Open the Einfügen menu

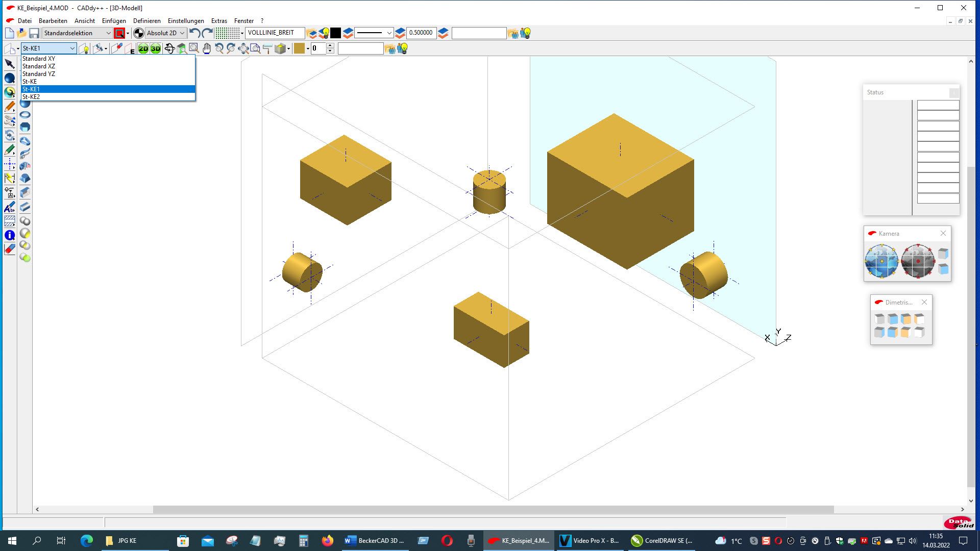114,21
